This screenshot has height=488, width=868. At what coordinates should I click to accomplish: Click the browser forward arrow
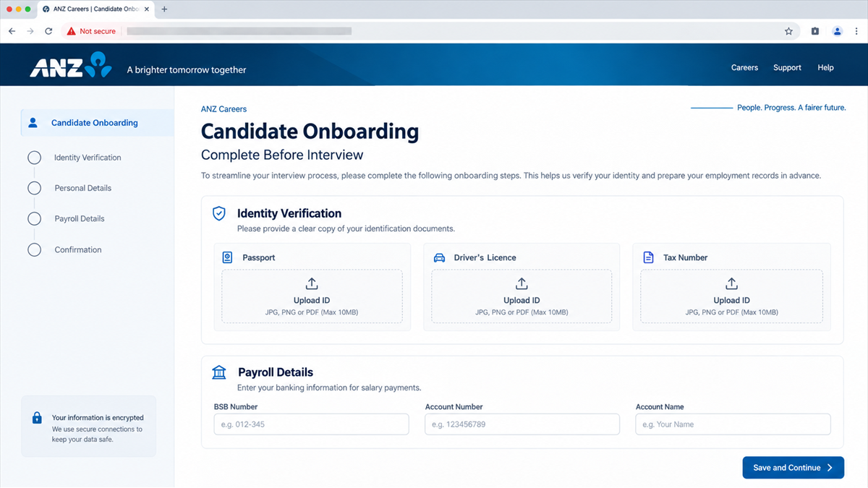[30, 31]
